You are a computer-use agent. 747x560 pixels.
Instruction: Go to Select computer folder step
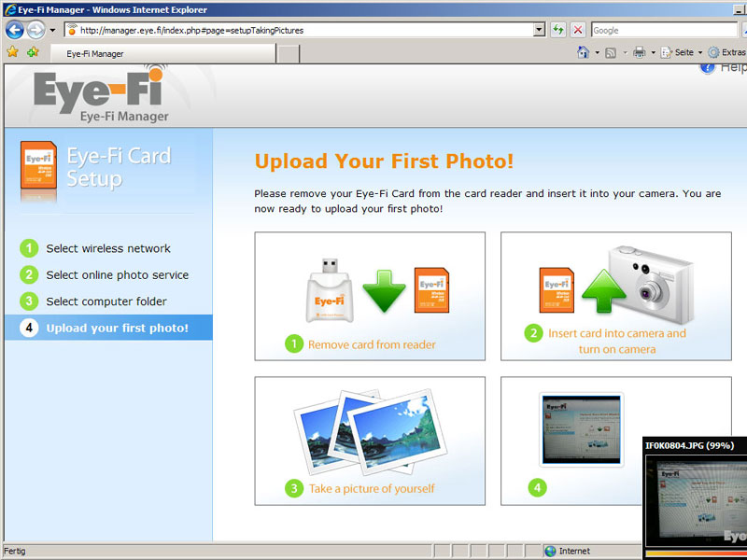click(106, 301)
